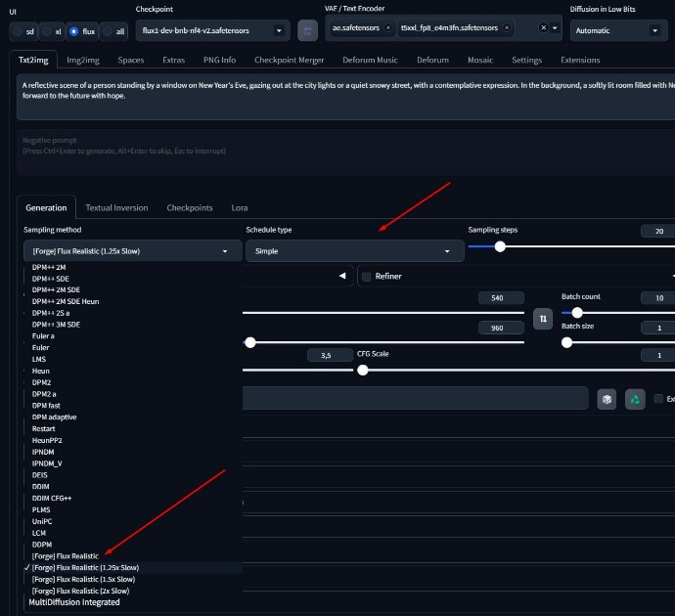The image size is (675, 616).
Task: Click the Batch count slider handle
Action: click(x=577, y=313)
